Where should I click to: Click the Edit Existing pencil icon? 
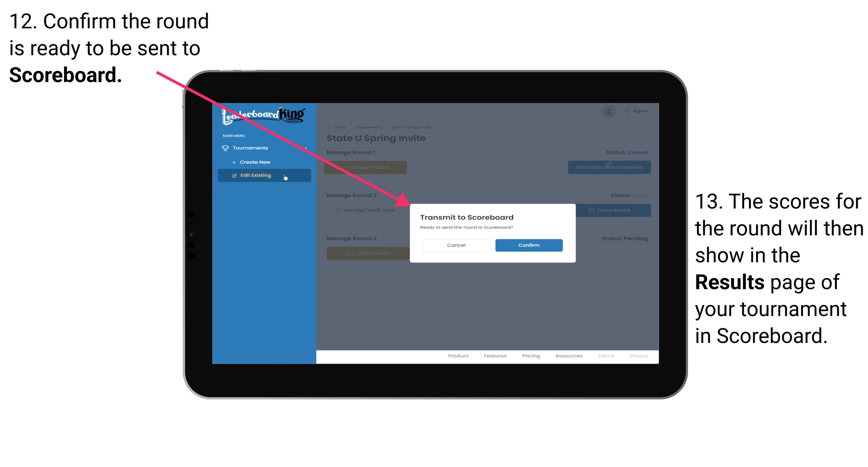[233, 175]
